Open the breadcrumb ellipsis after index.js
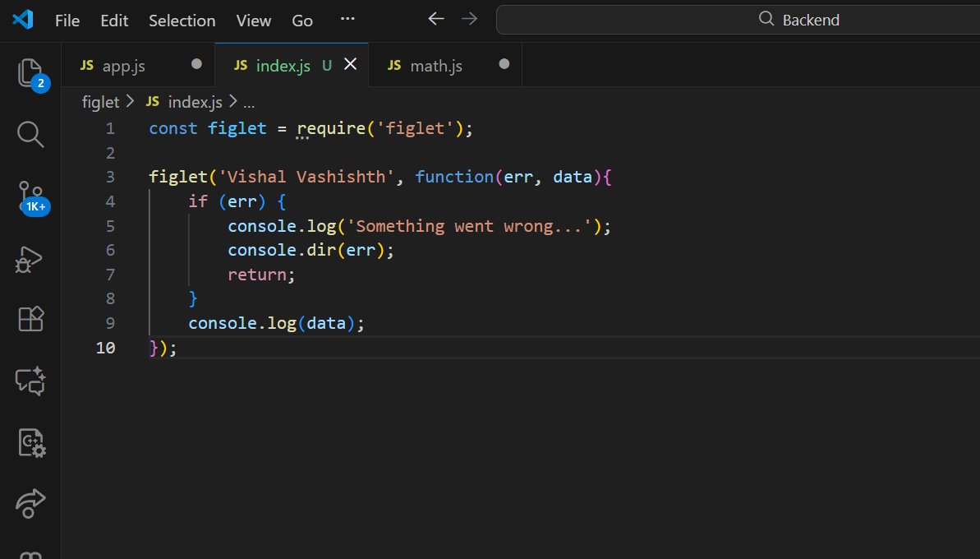The width and height of the screenshot is (980, 559). click(248, 101)
